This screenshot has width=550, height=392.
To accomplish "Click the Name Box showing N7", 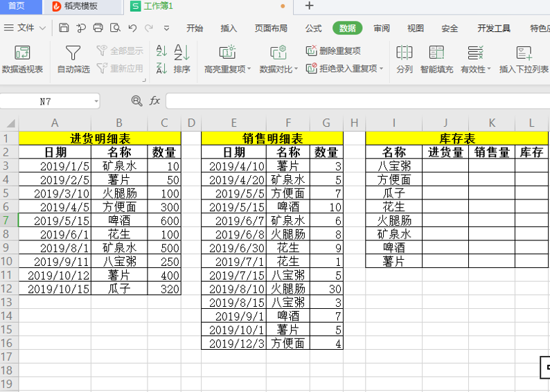I will coord(46,102).
